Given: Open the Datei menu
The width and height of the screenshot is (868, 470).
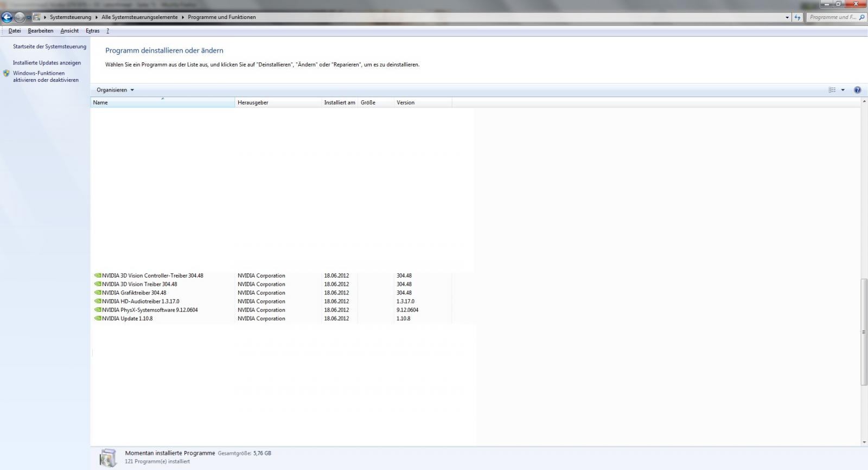Looking at the screenshot, I should tap(15, 31).
